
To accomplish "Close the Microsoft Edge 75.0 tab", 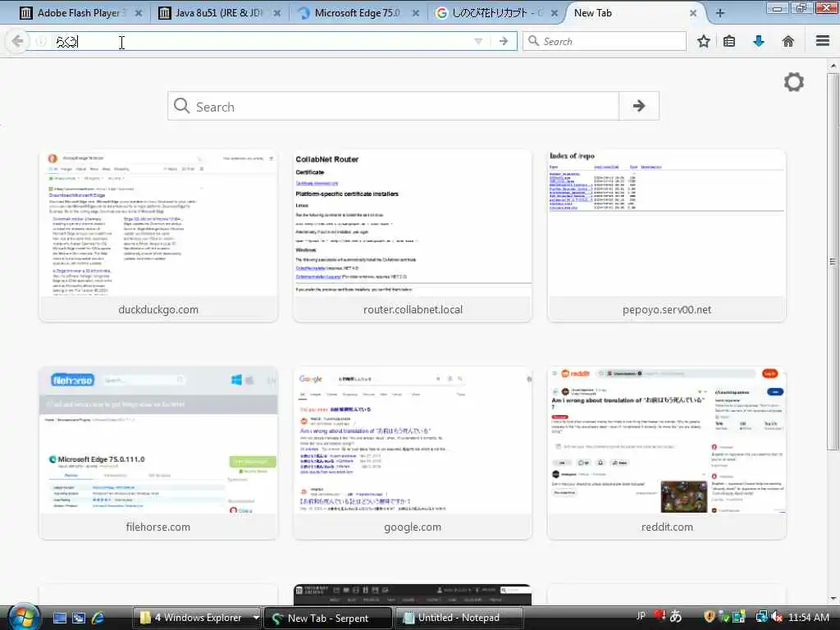I will 416,13.
